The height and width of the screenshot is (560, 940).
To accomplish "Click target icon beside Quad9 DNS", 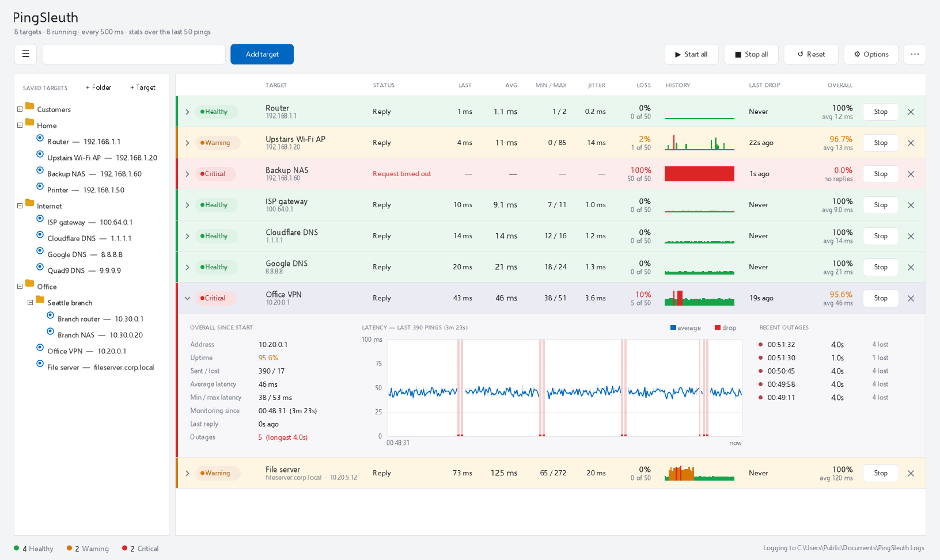I will (x=40, y=266).
